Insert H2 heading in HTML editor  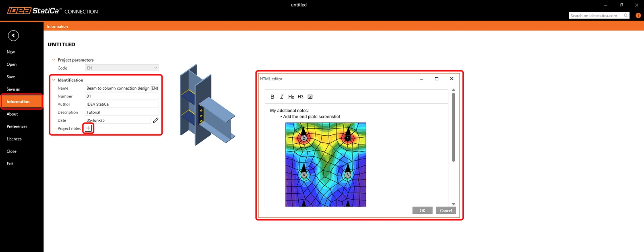tap(291, 97)
